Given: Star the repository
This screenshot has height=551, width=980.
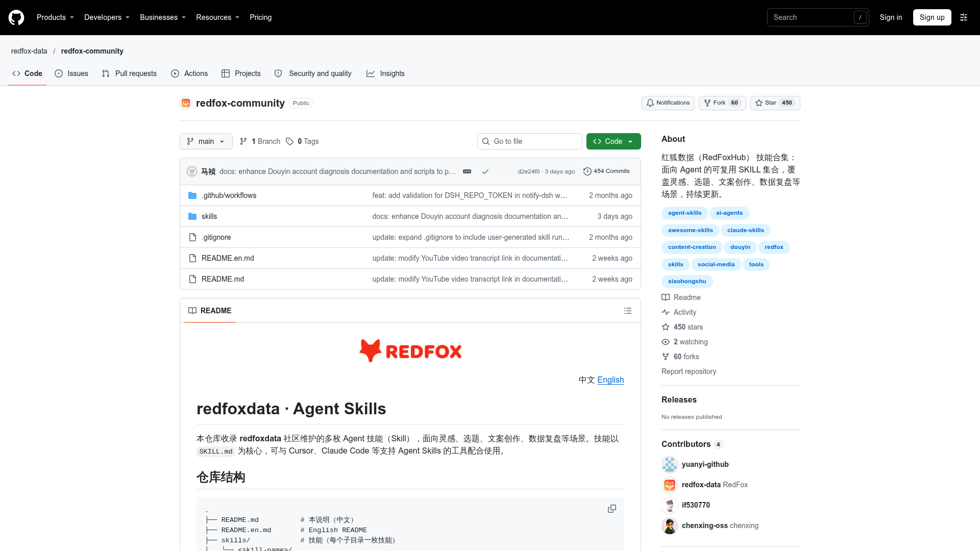Looking at the screenshot, I should click(775, 103).
